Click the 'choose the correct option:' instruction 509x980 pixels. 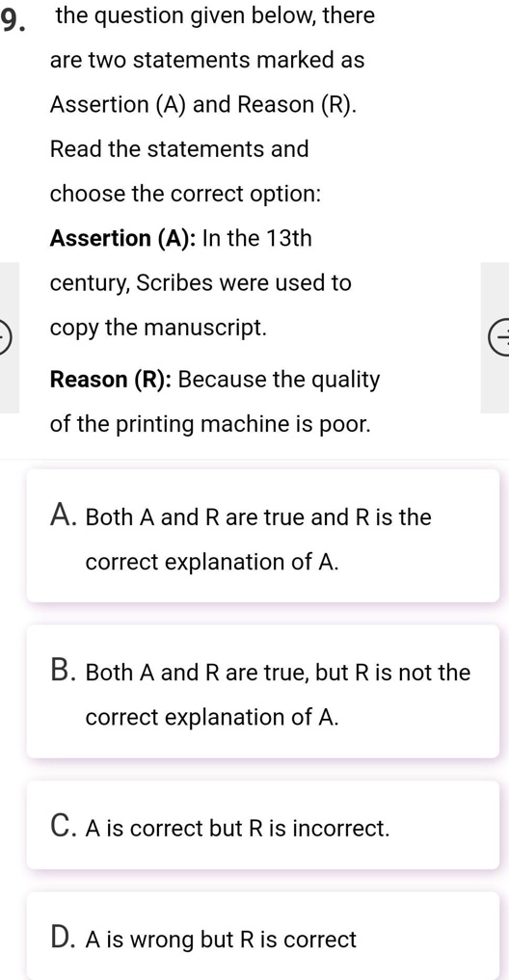[186, 195]
